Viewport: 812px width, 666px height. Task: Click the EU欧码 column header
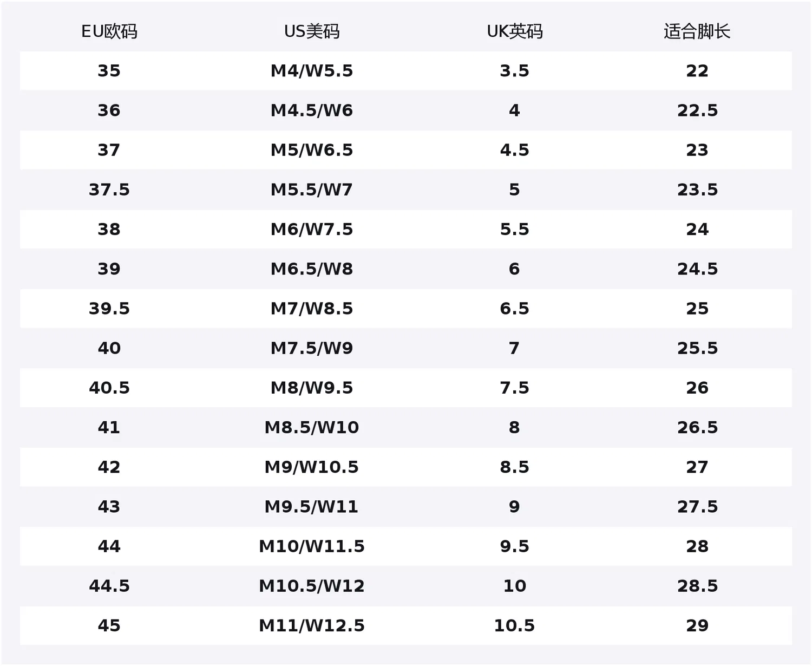[x=109, y=31]
